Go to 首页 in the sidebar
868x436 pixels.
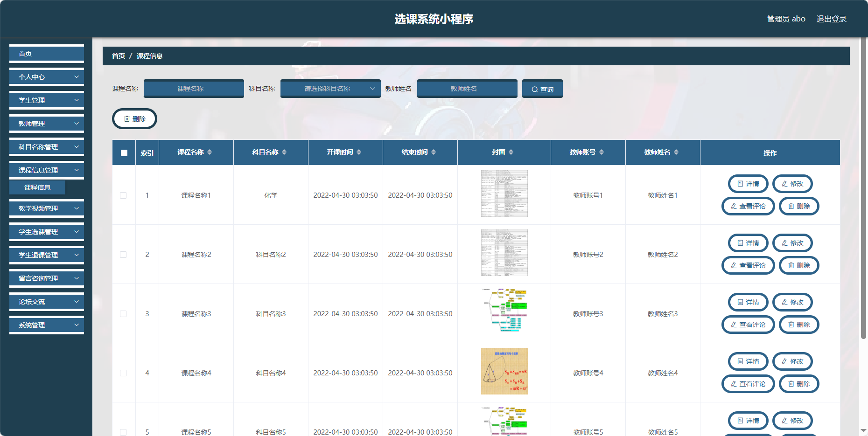click(47, 54)
